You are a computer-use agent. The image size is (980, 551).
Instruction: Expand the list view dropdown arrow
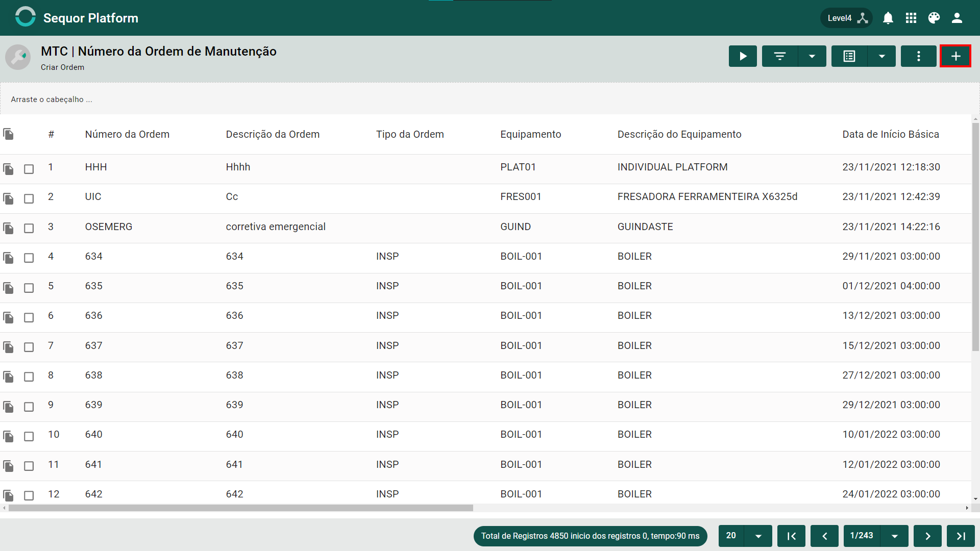pos(881,56)
